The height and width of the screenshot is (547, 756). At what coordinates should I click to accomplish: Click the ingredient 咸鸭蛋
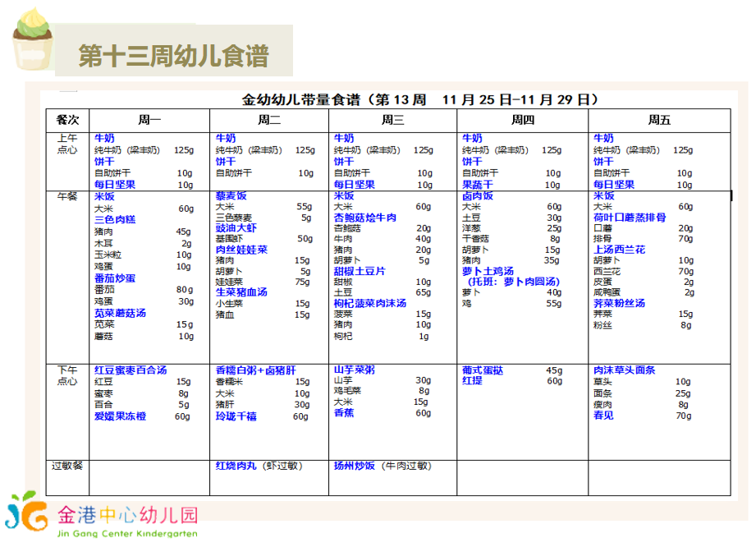607,292
